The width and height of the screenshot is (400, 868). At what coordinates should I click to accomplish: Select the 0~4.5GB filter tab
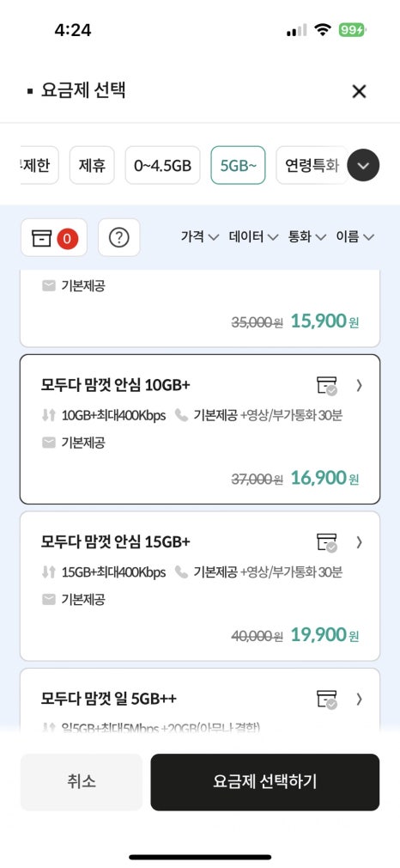(x=162, y=165)
